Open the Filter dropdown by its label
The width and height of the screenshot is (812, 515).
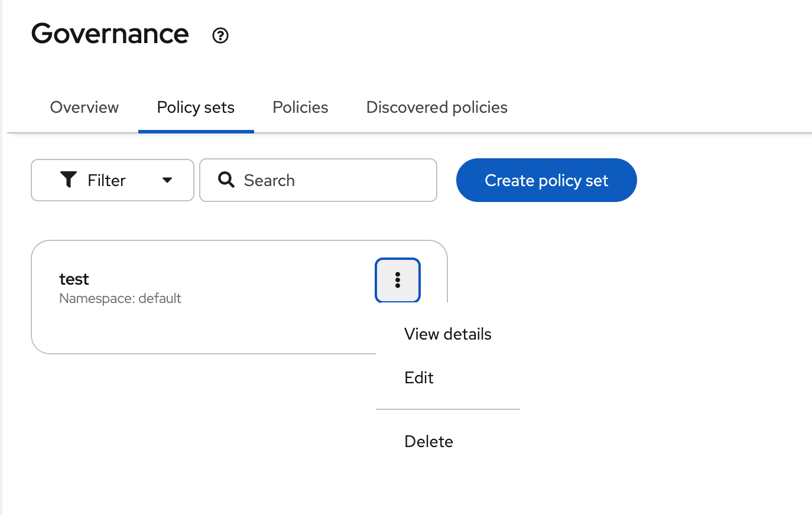(106, 180)
